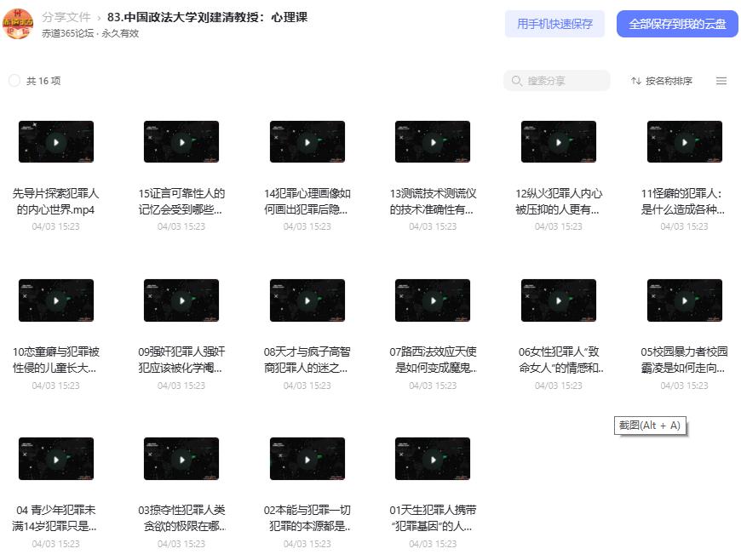
Task: Click the 赤道365 forum avatar logo
Action: tap(18, 24)
